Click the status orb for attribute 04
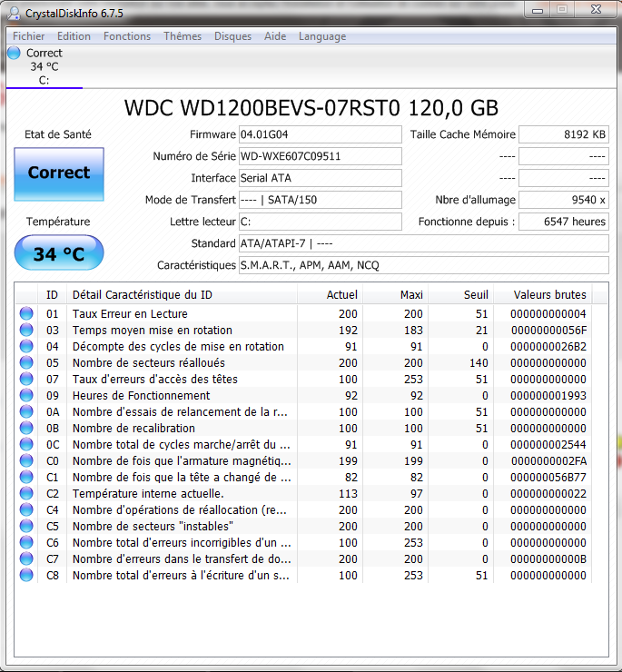This screenshot has width=622, height=672. coord(26,346)
